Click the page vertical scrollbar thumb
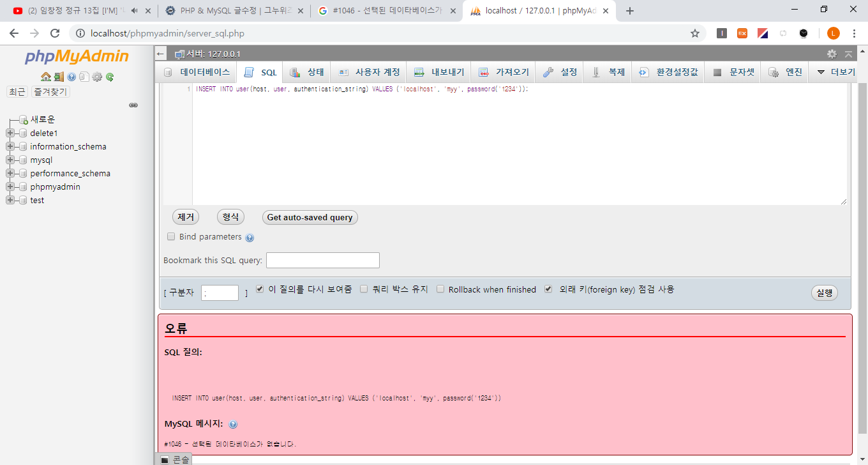 (x=862, y=257)
